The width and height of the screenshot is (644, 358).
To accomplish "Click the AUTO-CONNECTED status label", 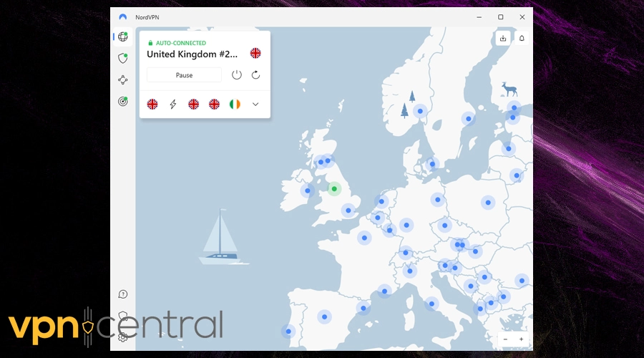I will coord(181,43).
